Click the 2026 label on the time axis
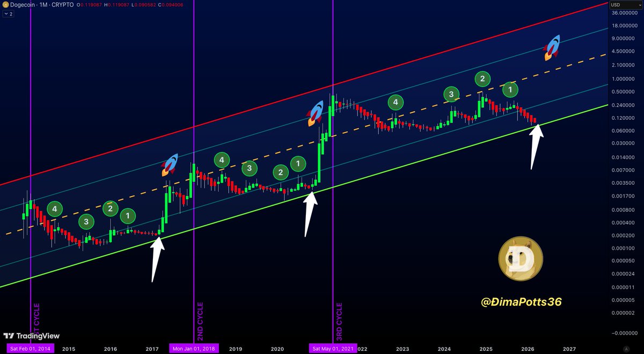 528,349
